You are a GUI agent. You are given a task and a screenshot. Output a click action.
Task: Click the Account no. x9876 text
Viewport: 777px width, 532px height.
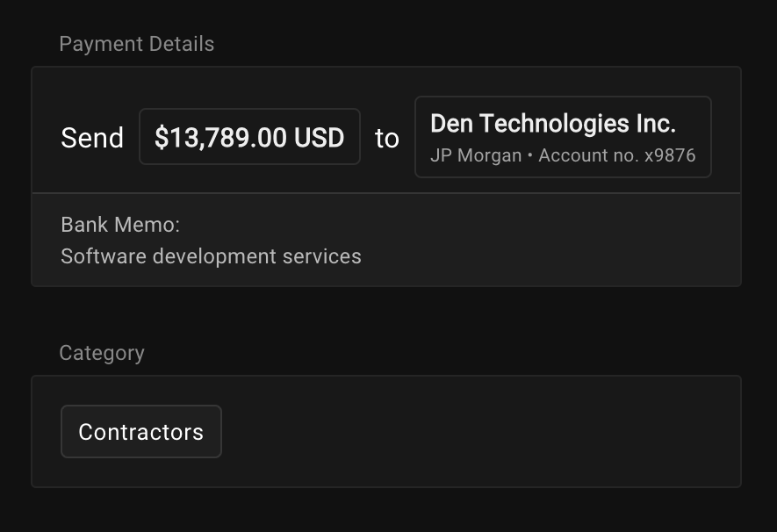(x=617, y=155)
